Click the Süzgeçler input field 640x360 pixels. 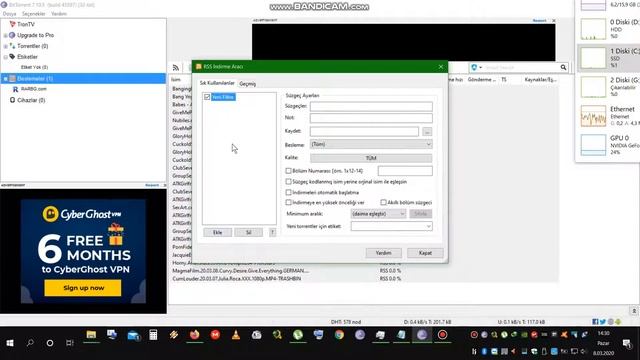click(371, 107)
